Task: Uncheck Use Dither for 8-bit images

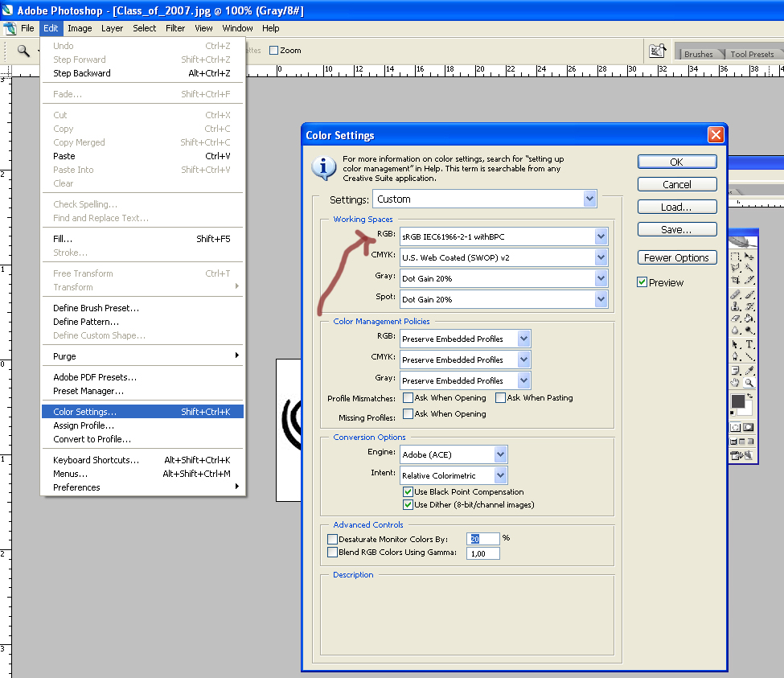Action: point(408,505)
